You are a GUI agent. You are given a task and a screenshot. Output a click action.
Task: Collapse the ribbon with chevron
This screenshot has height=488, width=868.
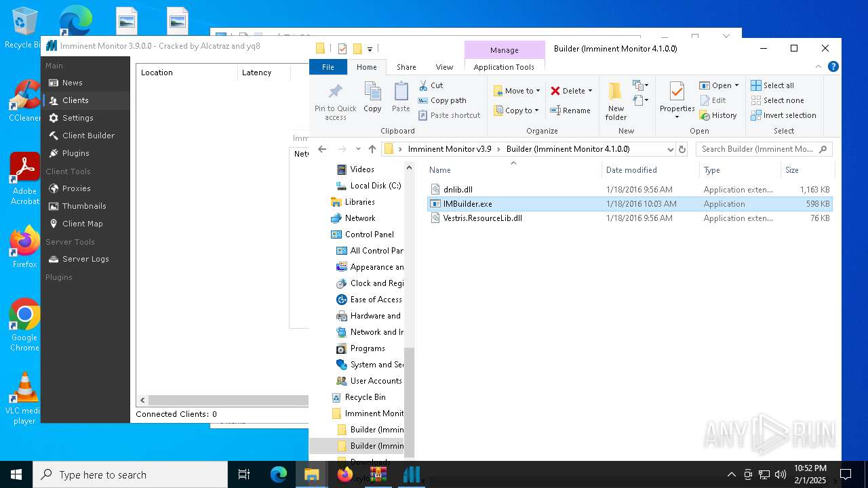818,66
